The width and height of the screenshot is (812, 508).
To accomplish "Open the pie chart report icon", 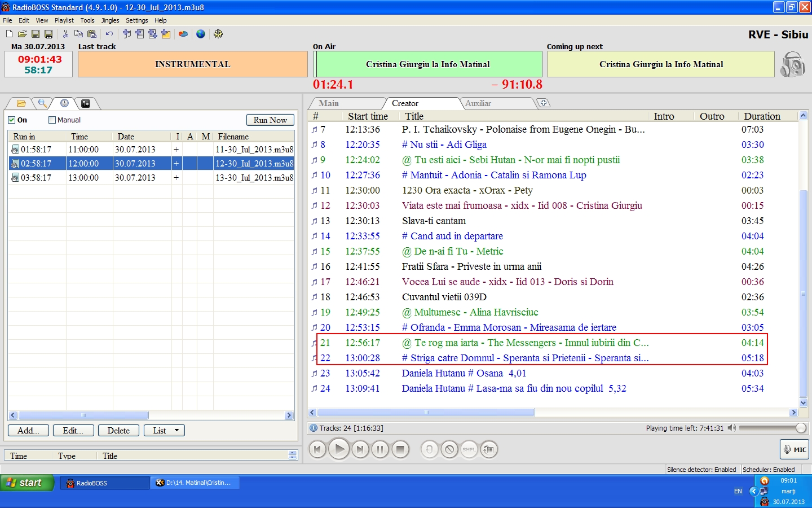I will click(183, 34).
